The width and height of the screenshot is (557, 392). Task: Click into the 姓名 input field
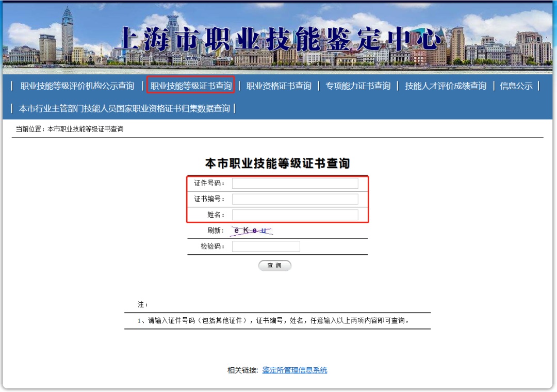[294, 215]
